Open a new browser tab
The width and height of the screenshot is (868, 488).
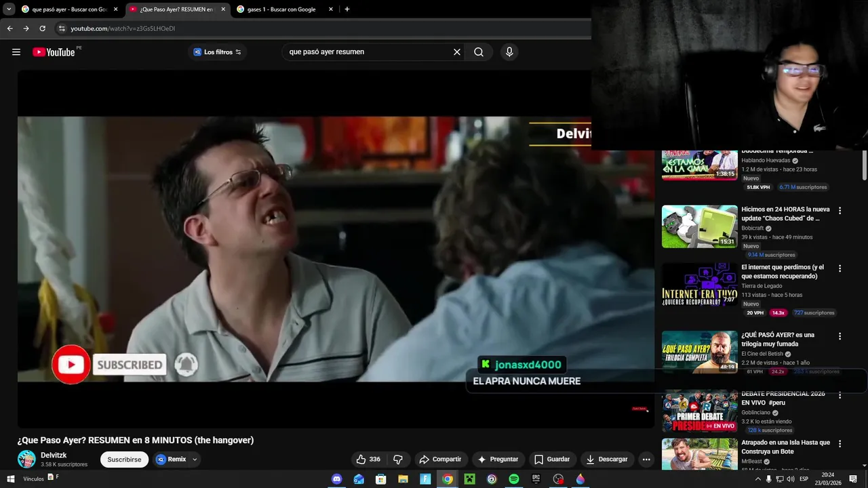tap(347, 9)
